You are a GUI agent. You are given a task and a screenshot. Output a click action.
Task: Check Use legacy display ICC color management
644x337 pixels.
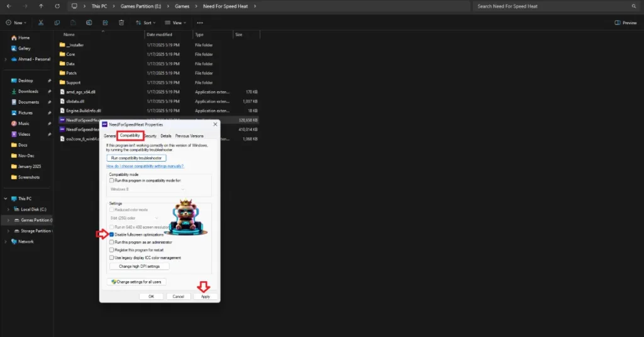click(x=111, y=257)
